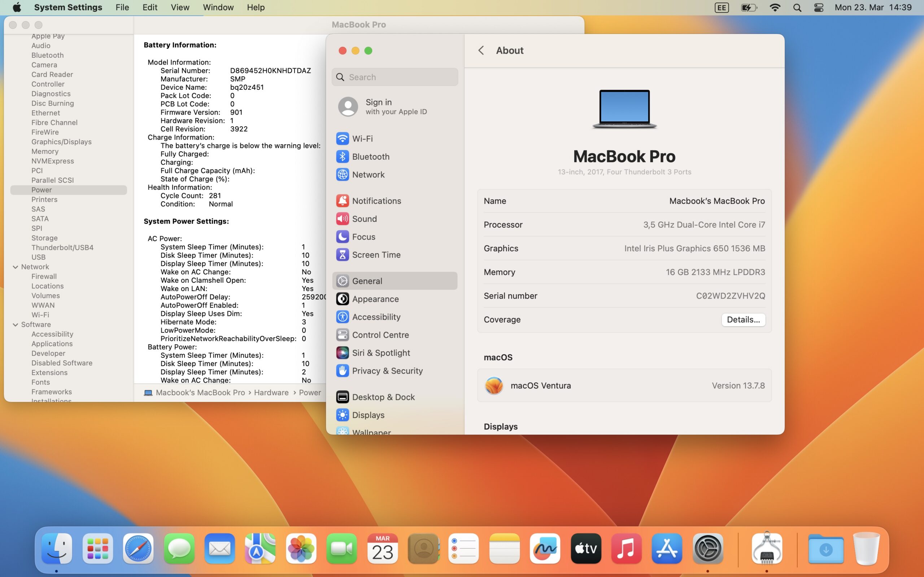Go back from About page
924x577 pixels.
481,50
